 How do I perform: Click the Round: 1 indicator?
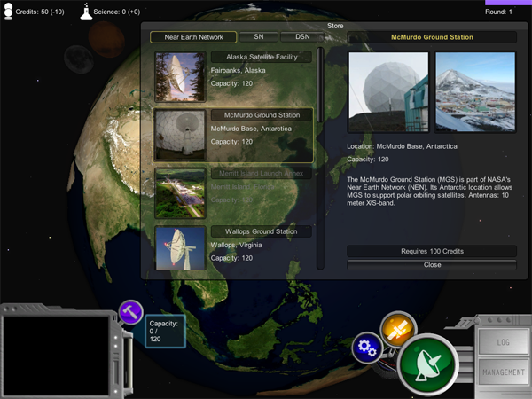coord(498,12)
